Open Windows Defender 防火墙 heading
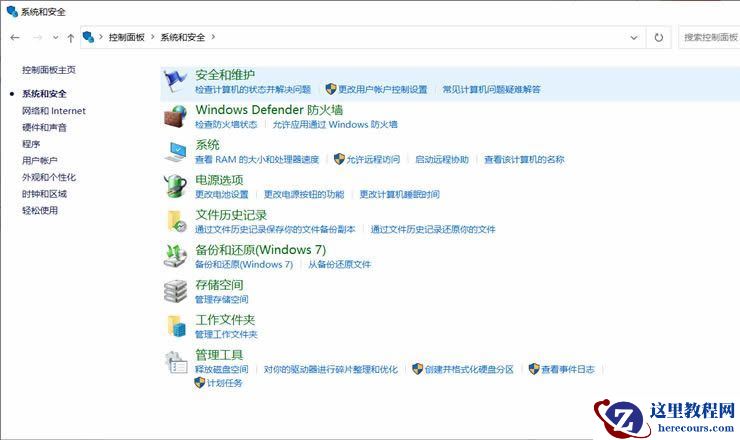The image size is (740, 440). coord(269,110)
